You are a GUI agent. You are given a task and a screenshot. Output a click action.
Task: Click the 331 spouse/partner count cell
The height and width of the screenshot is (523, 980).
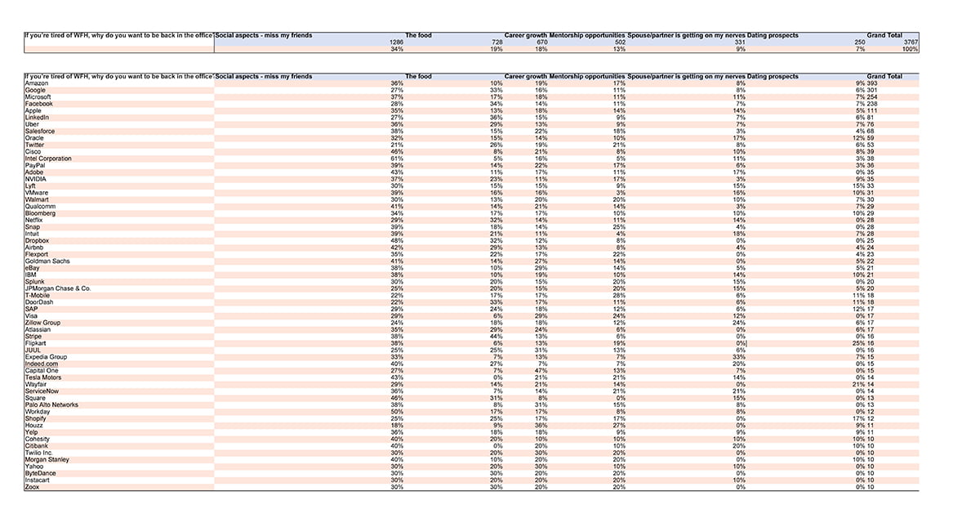pyautogui.click(x=740, y=42)
